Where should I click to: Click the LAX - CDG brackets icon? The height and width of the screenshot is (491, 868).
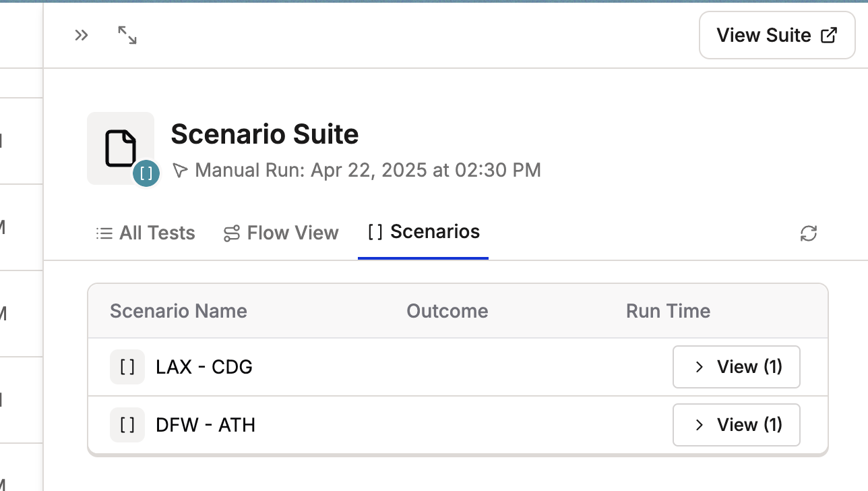click(127, 367)
